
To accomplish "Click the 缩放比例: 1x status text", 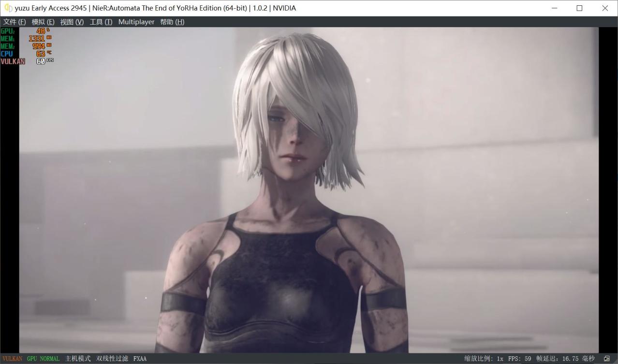I will point(484,359).
